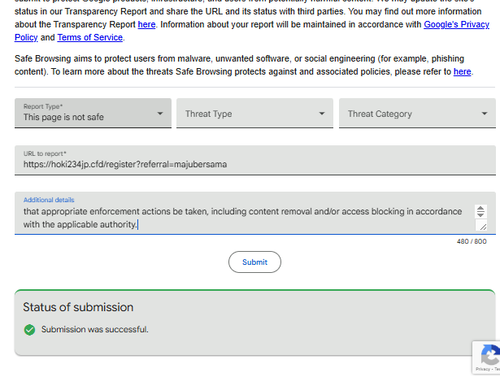Image resolution: width=500 pixels, height=376 pixels.
Task: Click the textarea scroll arrows
Action: point(481,211)
